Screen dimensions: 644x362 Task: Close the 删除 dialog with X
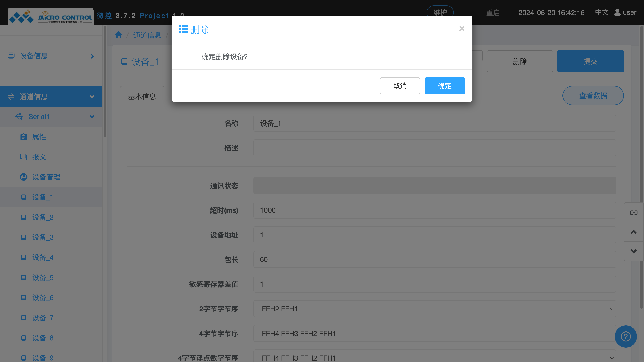(462, 29)
